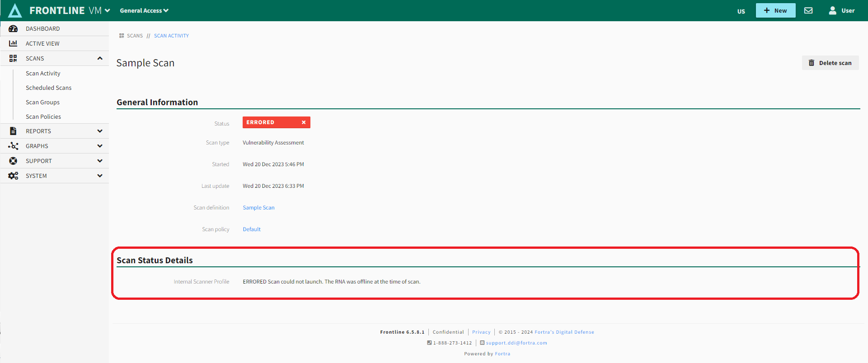The height and width of the screenshot is (363, 868).
Task: Collapse the Scans menu section
Action: (x=100, y=58)
